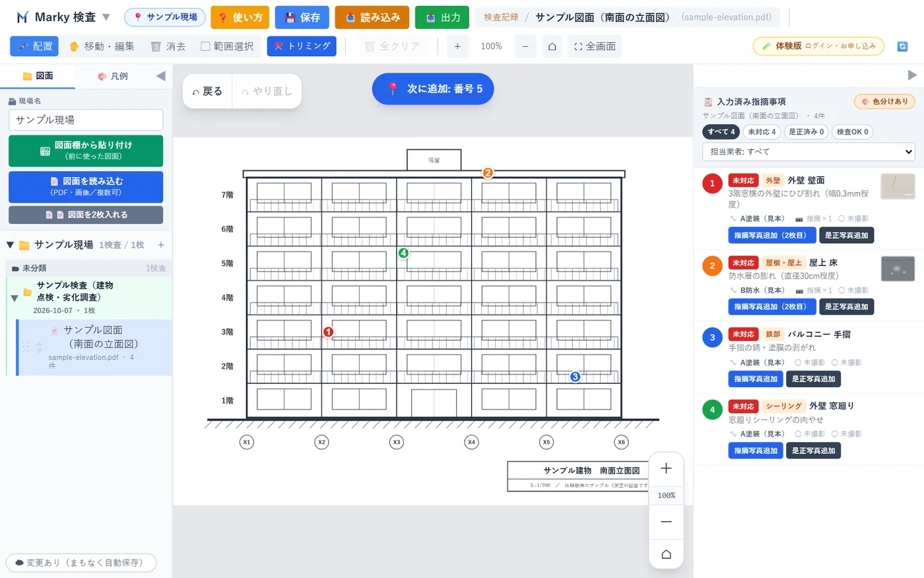This screenshot has width=924, height=578.
Task: Collapse the right panel arrow
Action: pyautogui.click(x=912, y=75)
